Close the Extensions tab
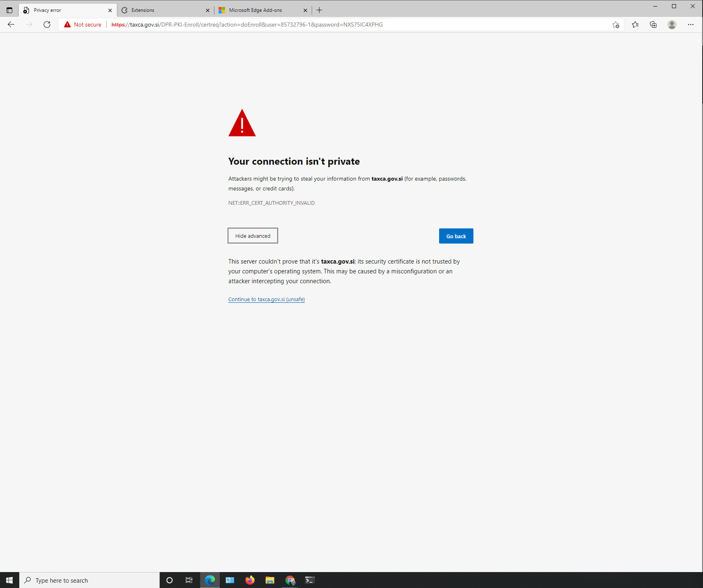Screen dimensions: 703x588 (x=208, y=10)
